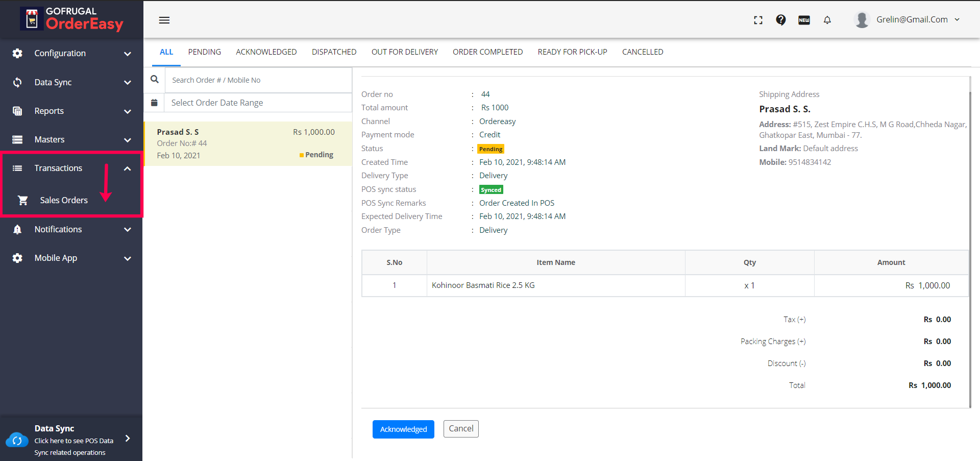Open the help question mark icon
Viewport: 980px width, 461px height.
pos(780,20)
